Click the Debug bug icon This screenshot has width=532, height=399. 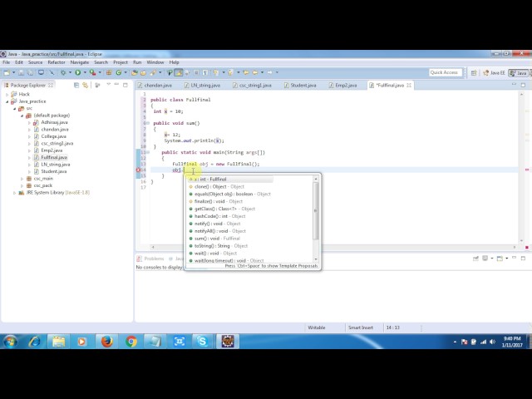63,72
